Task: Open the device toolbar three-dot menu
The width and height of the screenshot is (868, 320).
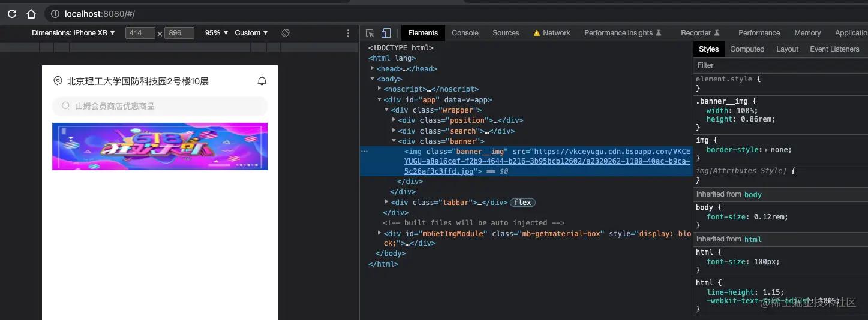Action: point(349,33)
